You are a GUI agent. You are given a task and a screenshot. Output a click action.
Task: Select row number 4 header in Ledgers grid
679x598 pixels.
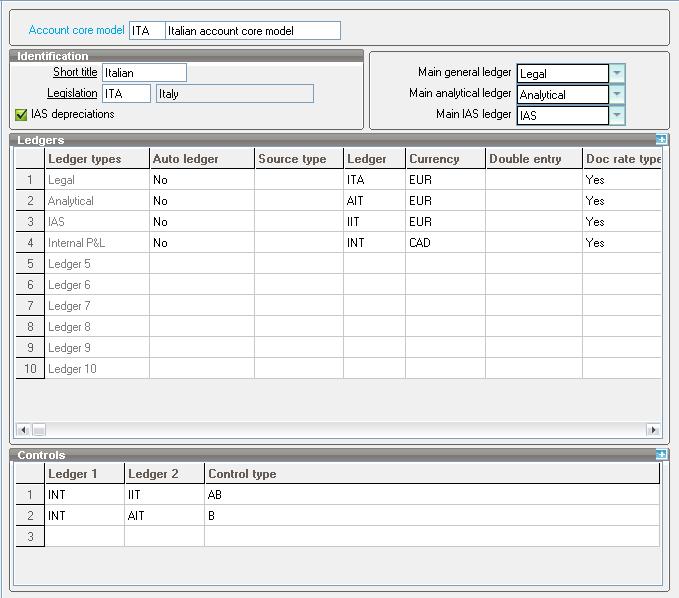pos(30,242)
